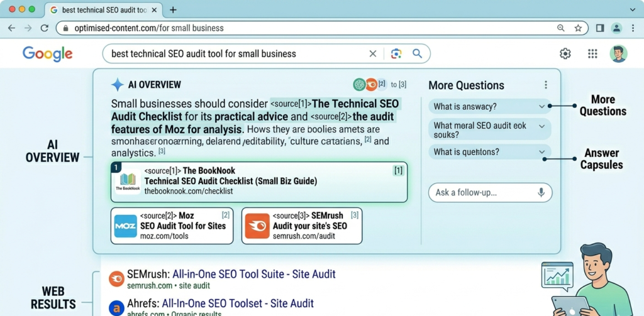Image resolution: width=644 pixels, height=316 pixels.
Task: Open The BookNook Technical SEO Audit Checklist card
Action: pos(259,182)
